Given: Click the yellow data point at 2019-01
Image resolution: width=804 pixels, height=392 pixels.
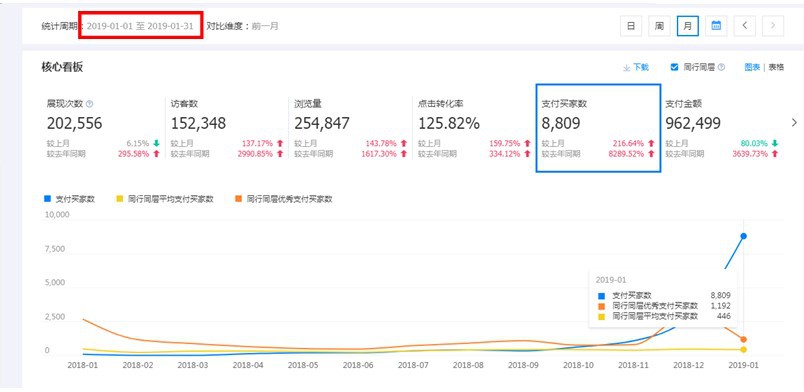Looking at the screenshot, I should point(743,349).
